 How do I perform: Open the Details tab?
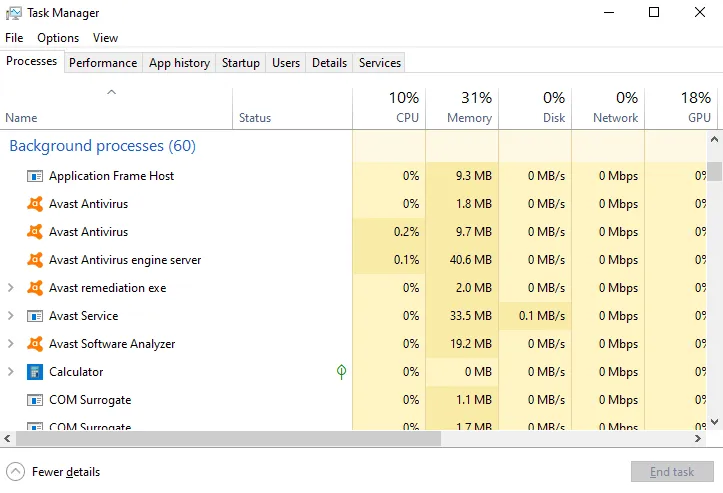(x=329, y=63)
